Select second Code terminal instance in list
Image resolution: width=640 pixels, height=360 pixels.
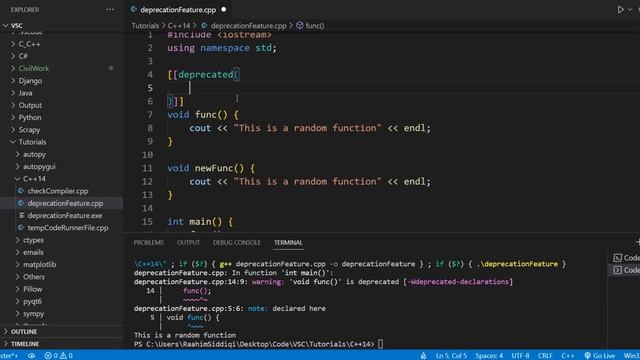pos(626,270)
